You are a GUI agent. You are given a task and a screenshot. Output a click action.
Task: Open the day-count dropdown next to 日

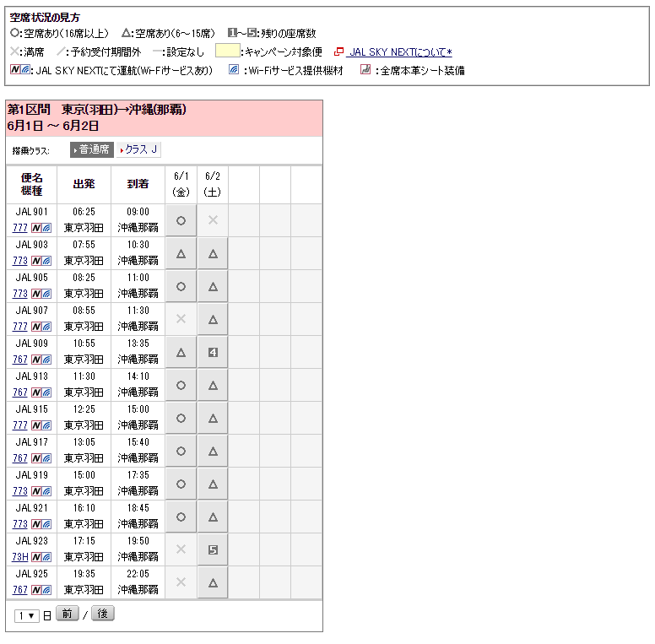click(27, 615)
